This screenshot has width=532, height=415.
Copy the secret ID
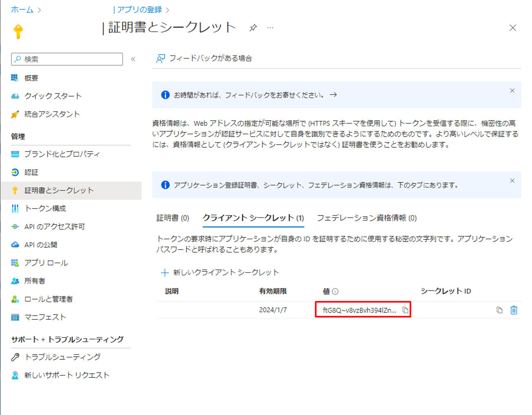499,310
